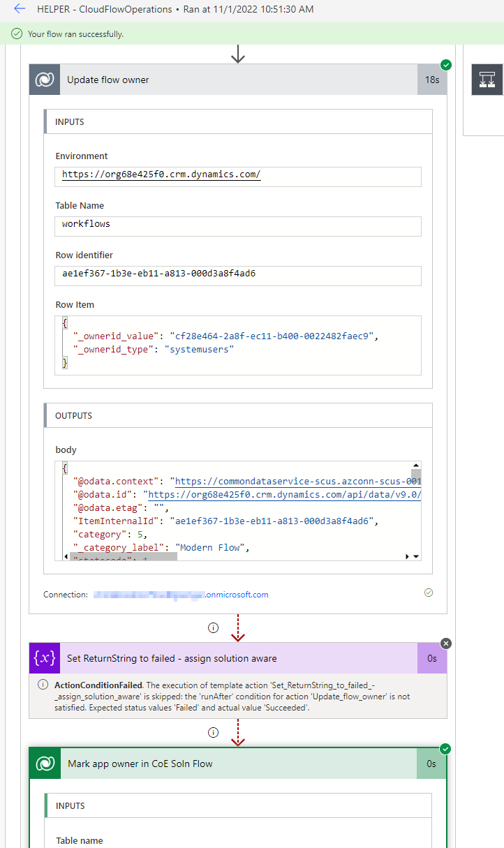The height and width of the screenshot is (848, 504).
Task: Click the odata.context URL in the outputs body
Action: coord(293,479)
